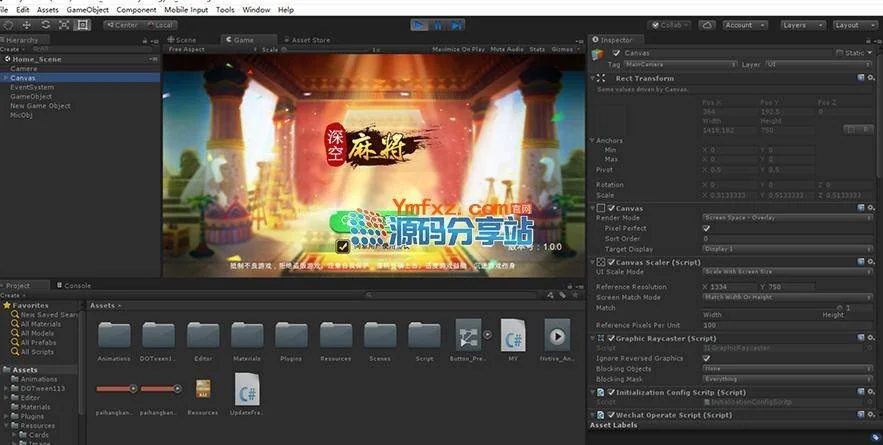Open the Canvas Scaler gear settings icon

(x=872, y=262)
